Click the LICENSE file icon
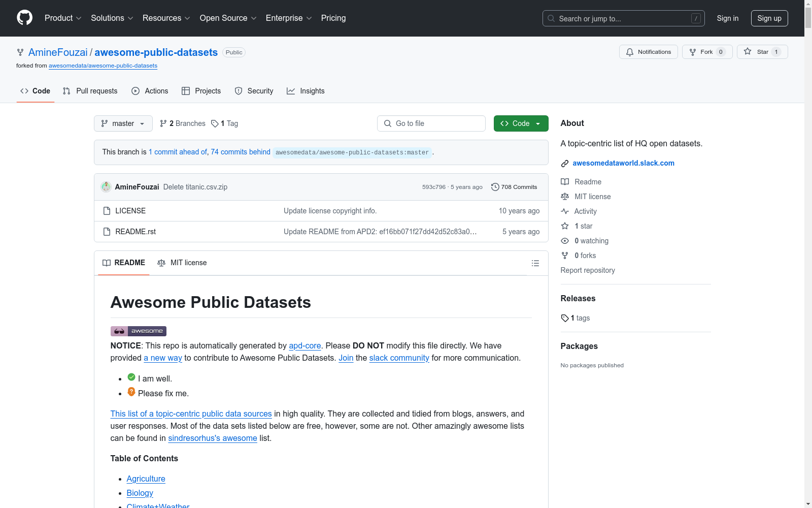Viewport: 812px width, 508px height. tap(107, 211)
